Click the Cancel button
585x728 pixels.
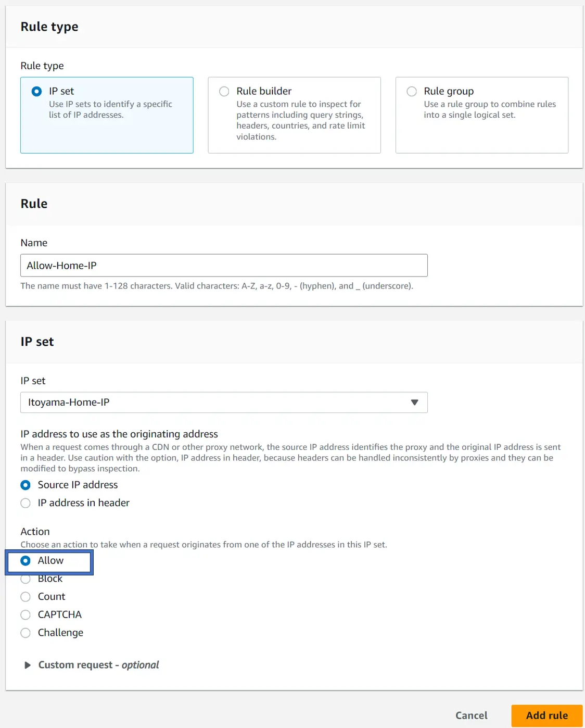472,716
